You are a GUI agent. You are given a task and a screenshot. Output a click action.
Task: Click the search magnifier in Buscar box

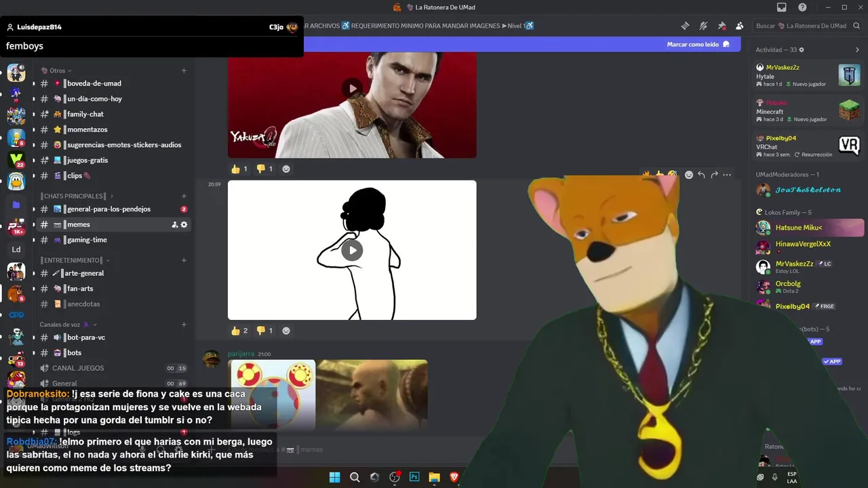pyautogui.click(x=857, y=26)
